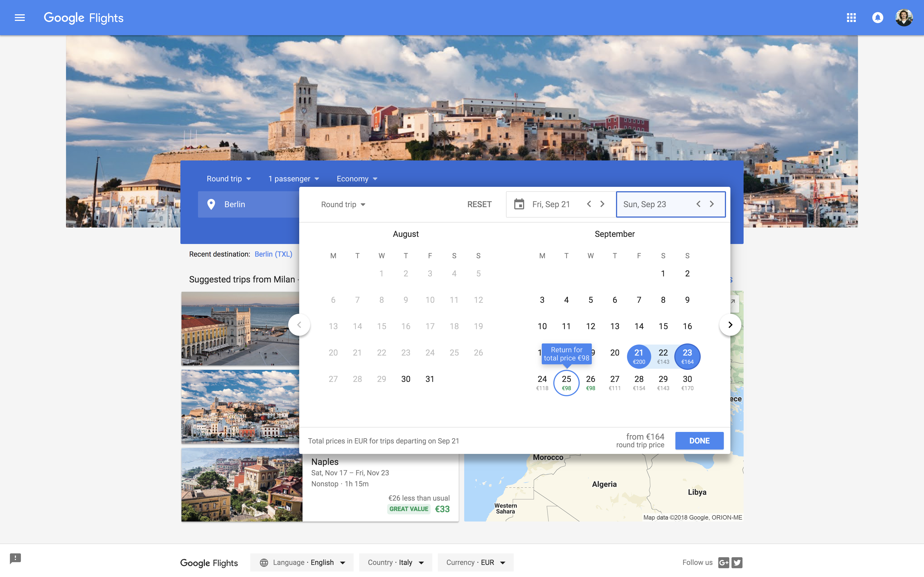Open notifications bell
The image size is (924, 577).
click(878, 17)
